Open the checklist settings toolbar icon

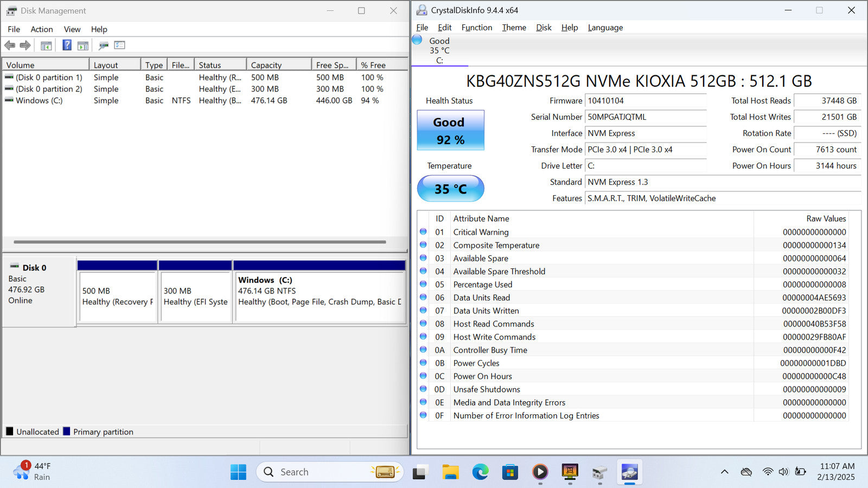[120, 46]
